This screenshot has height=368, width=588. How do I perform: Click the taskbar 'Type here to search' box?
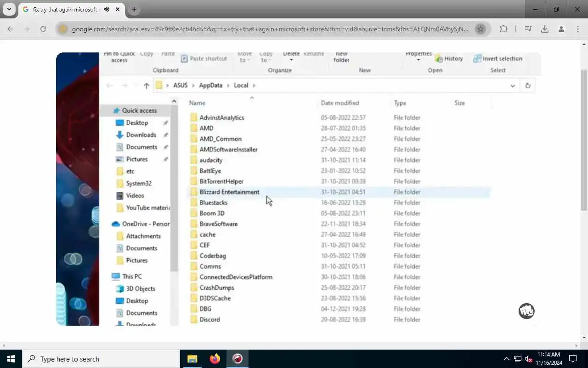coord(101,359)
